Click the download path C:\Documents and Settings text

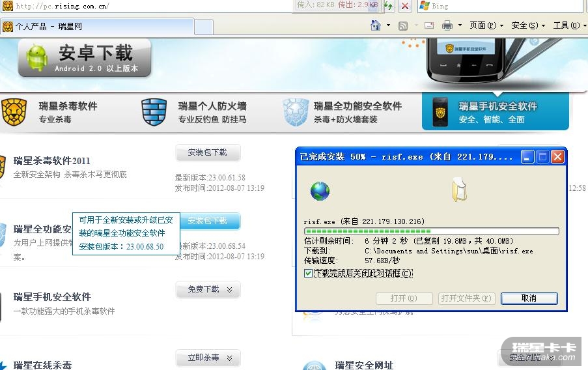(449, 251)
